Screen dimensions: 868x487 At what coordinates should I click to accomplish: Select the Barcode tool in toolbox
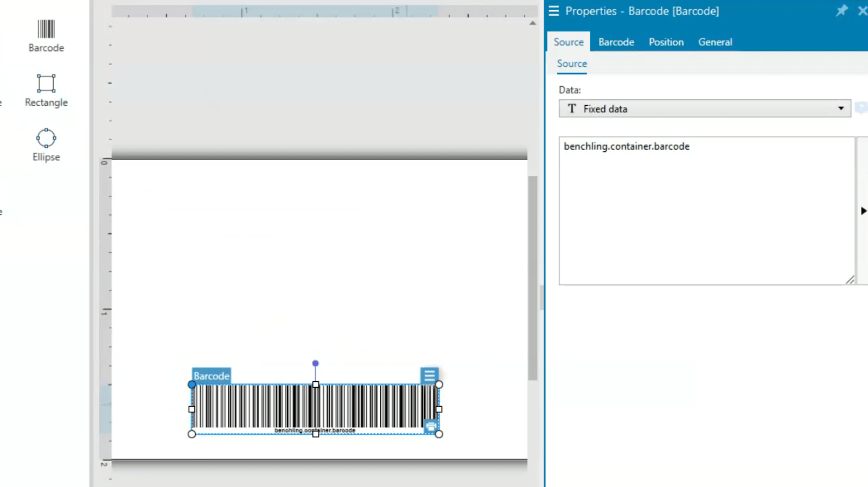pyautogui.click(x=46, y=36)
